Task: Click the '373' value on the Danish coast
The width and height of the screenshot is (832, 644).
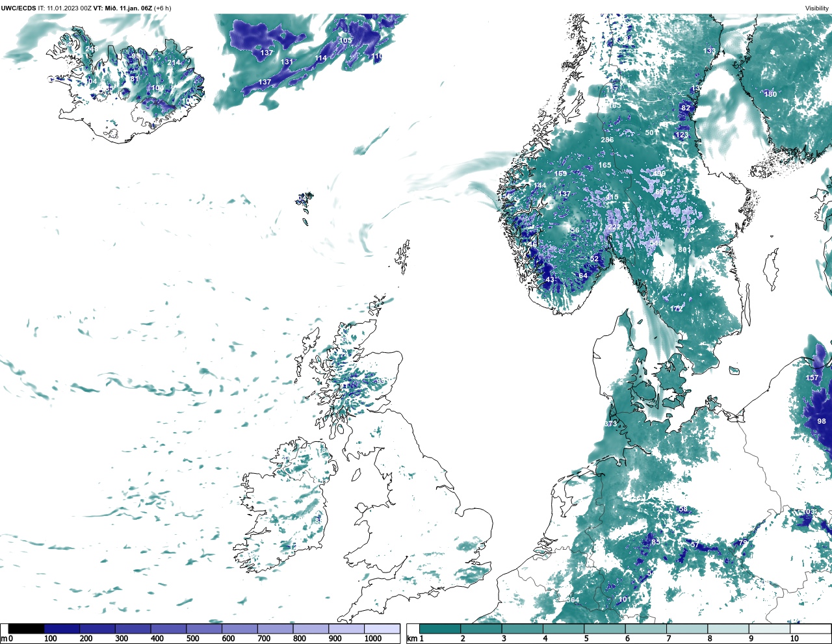Action: [x=610, y=424]
